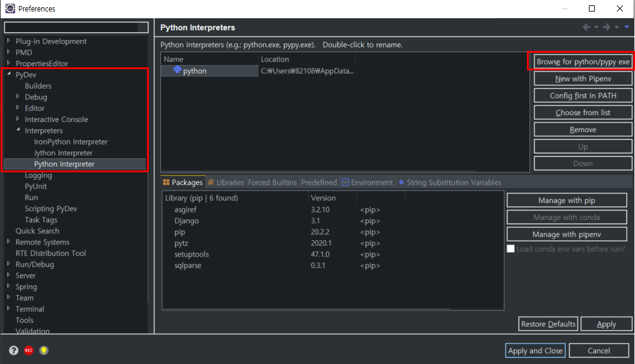
Task: Focus the preferences filter text field
Action: coord(76,27)
